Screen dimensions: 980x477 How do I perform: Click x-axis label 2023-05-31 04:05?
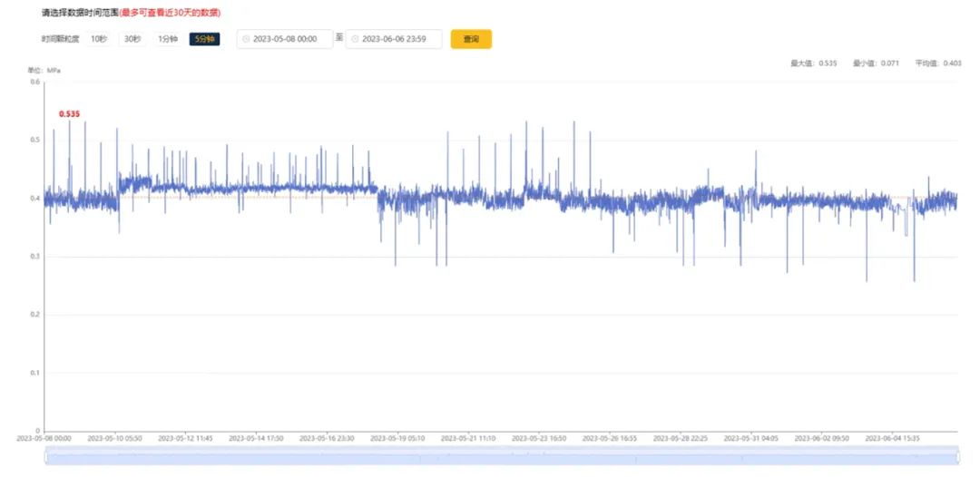(752, 438)
